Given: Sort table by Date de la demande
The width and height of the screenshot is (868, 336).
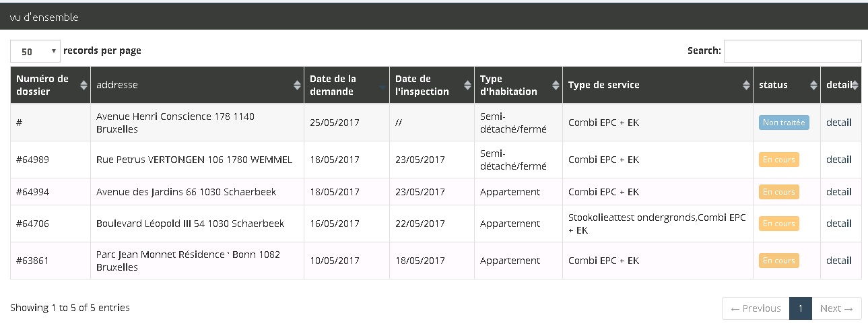Looking at the screenshot, I should click(382, 86).
